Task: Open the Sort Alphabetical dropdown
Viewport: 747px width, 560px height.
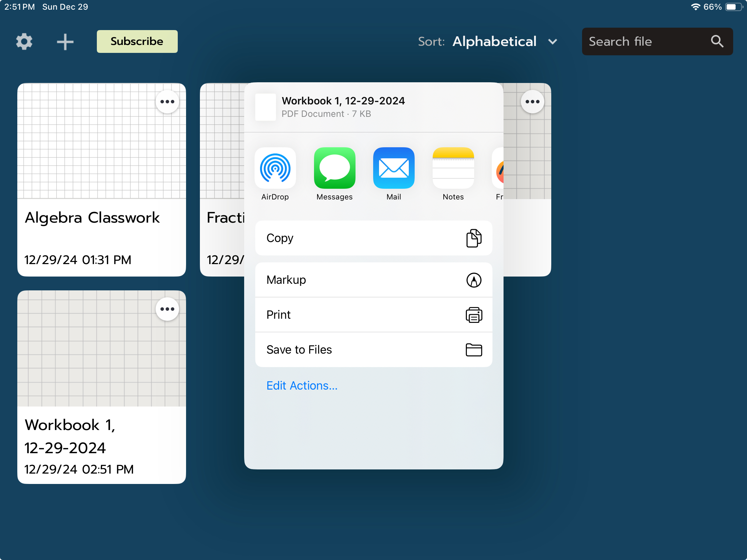Action: (x=494, y=41)
